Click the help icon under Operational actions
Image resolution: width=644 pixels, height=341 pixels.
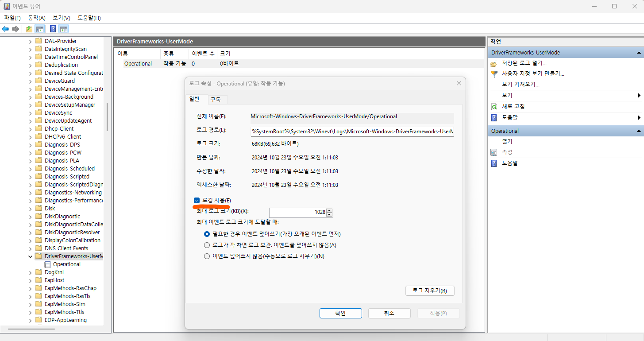tap(494, 163)
